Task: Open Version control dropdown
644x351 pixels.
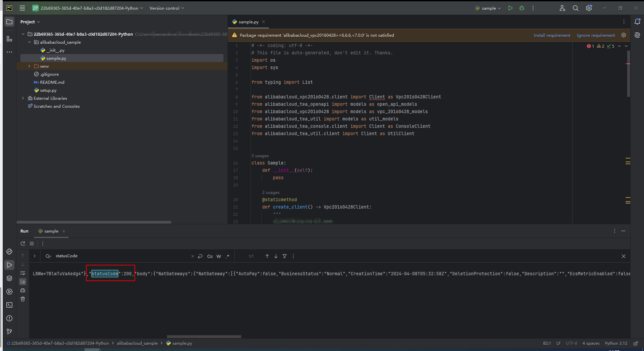Action: [167, 8]
